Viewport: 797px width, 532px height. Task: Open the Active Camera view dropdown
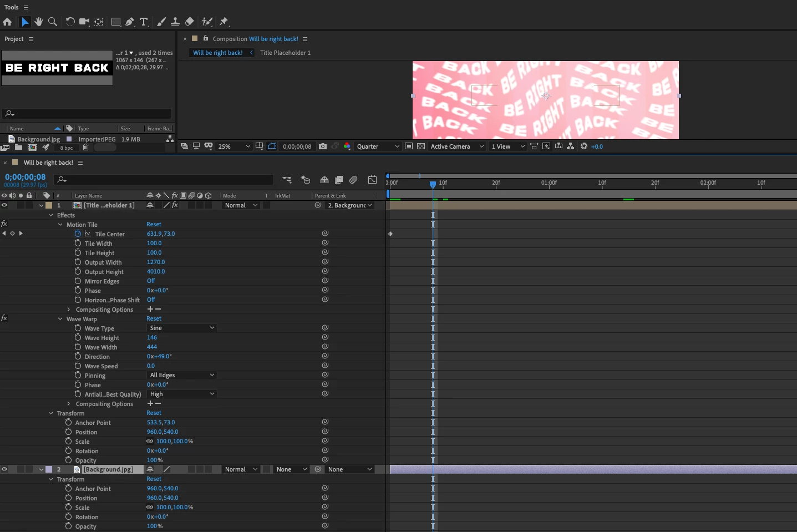coord(457,146)
